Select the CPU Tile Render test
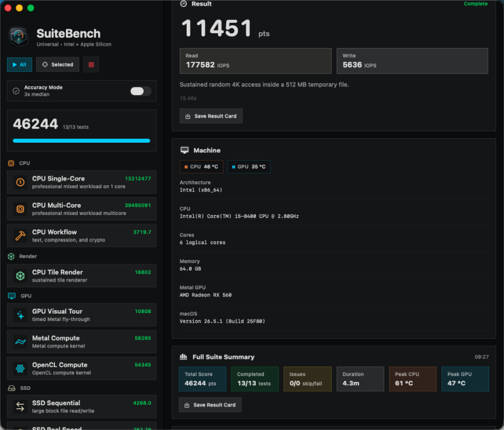This screenshot has width=504, height=430. (82, 276)
